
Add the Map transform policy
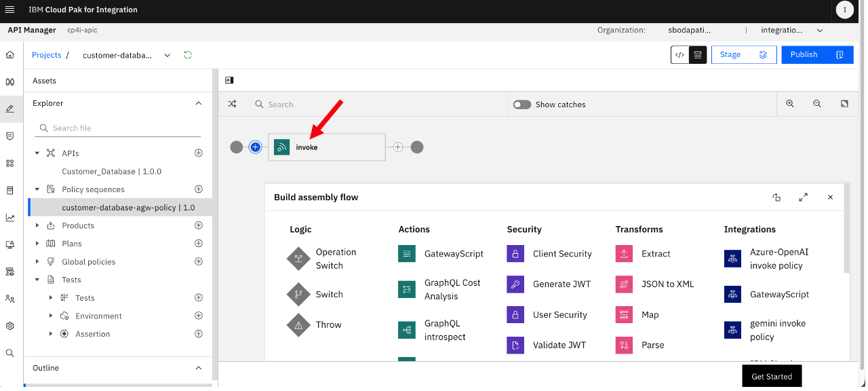click(x=637, y=315)
